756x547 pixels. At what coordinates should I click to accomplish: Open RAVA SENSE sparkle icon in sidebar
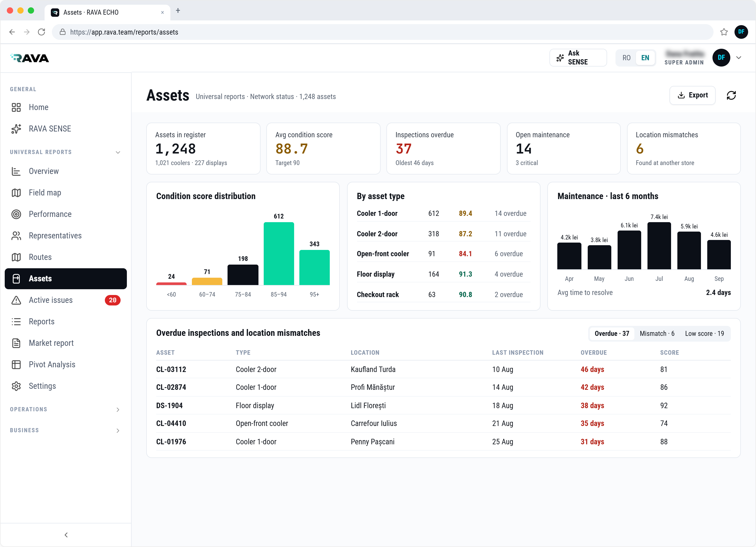tap(16, 129)
